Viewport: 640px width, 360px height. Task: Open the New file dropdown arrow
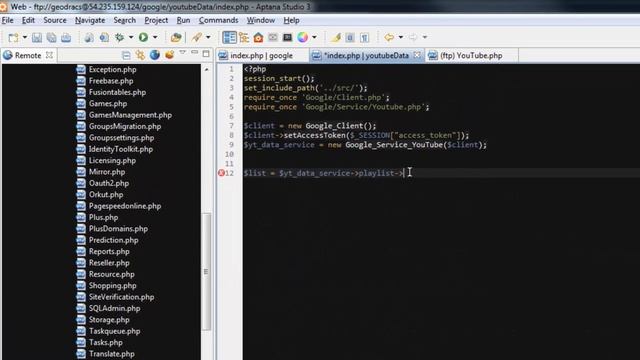[x=24, y=38]
